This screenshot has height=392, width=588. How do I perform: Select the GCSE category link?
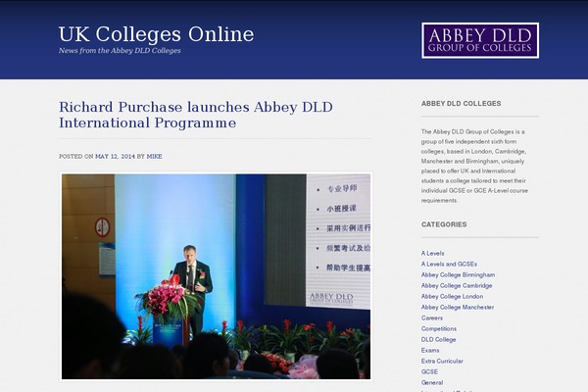point(429,371)
